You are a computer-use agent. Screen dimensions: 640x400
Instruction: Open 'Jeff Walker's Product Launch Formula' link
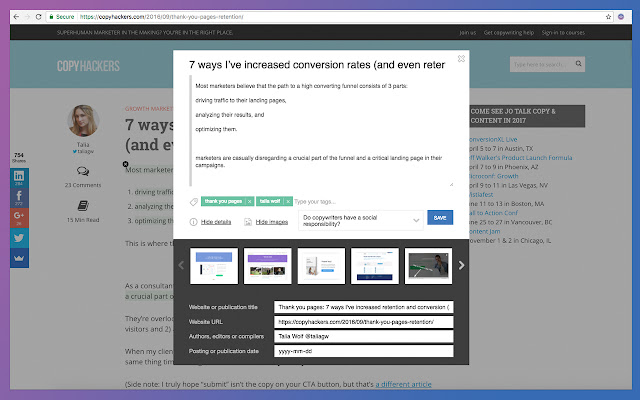coord(520,158)
